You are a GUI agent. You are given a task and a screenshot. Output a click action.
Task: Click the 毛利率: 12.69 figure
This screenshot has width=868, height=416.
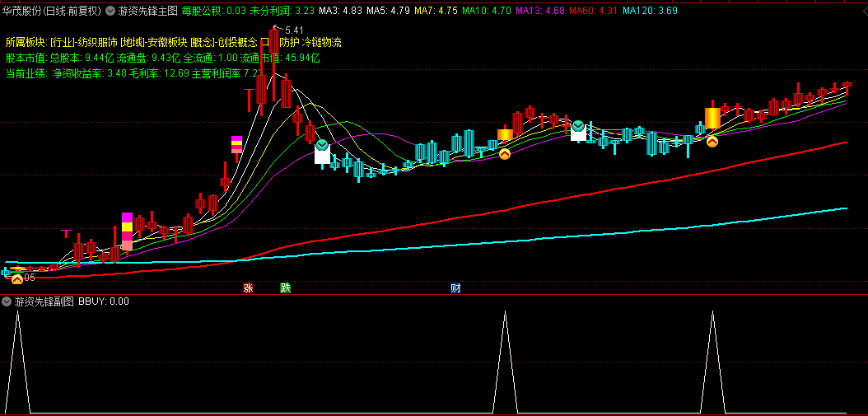pyautogui.click(x=160, y=73)
